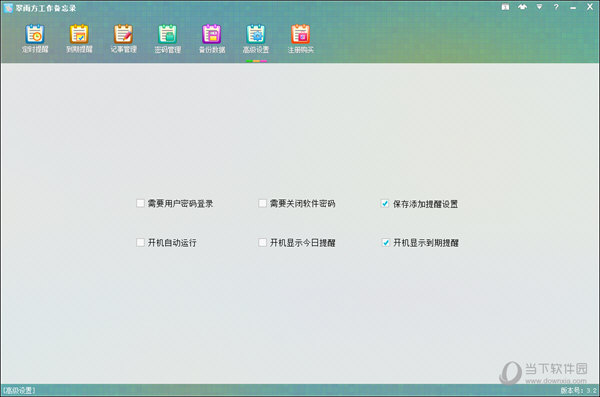Uncheck 保存添加提醒设置 checkbox
This screenshot has width=600, height=397.
pos(385,204)
